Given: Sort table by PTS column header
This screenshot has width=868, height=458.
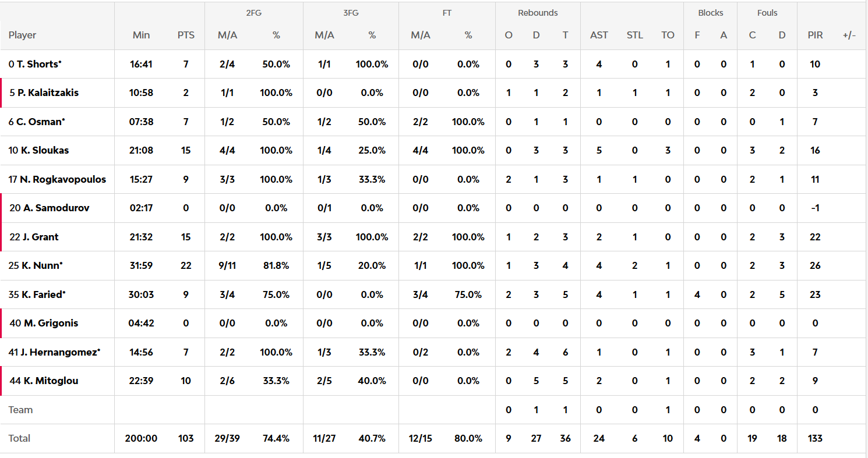Looking at the screenshot, I should [x=186, y=35].
